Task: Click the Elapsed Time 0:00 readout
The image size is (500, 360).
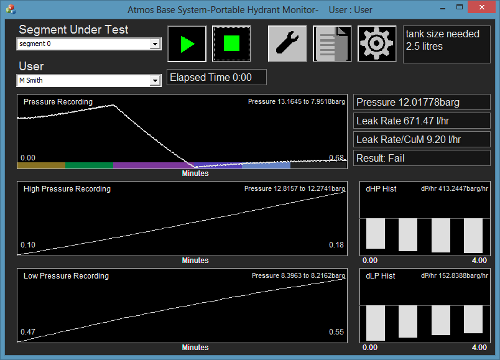Action: coord(217,77)
